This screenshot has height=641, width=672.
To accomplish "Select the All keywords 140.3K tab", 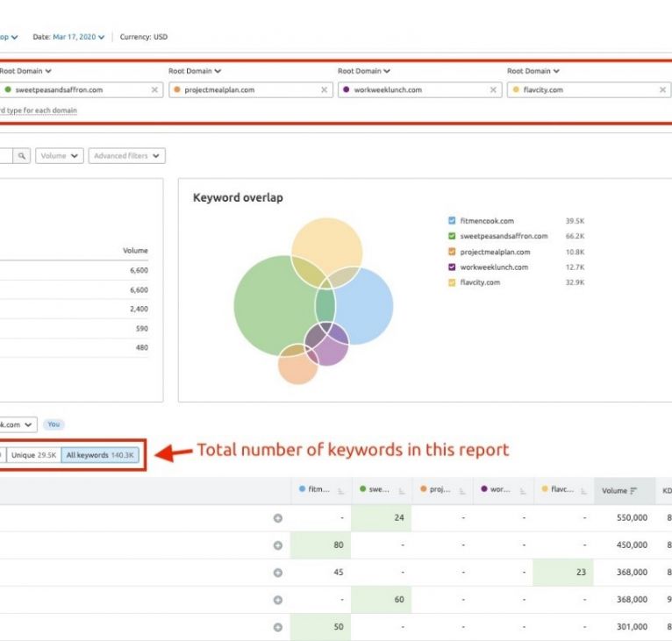I will [100, 455].
